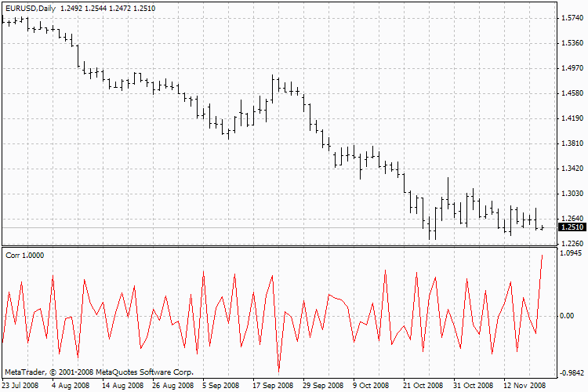Click the Corr 1.0000 indicator label

23,256
